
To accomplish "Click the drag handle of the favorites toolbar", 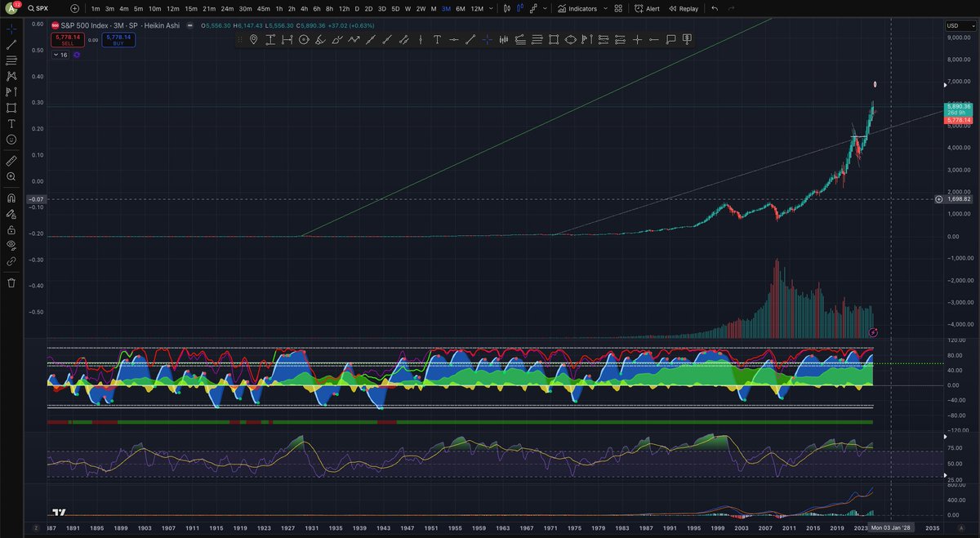I will [240, 39].
